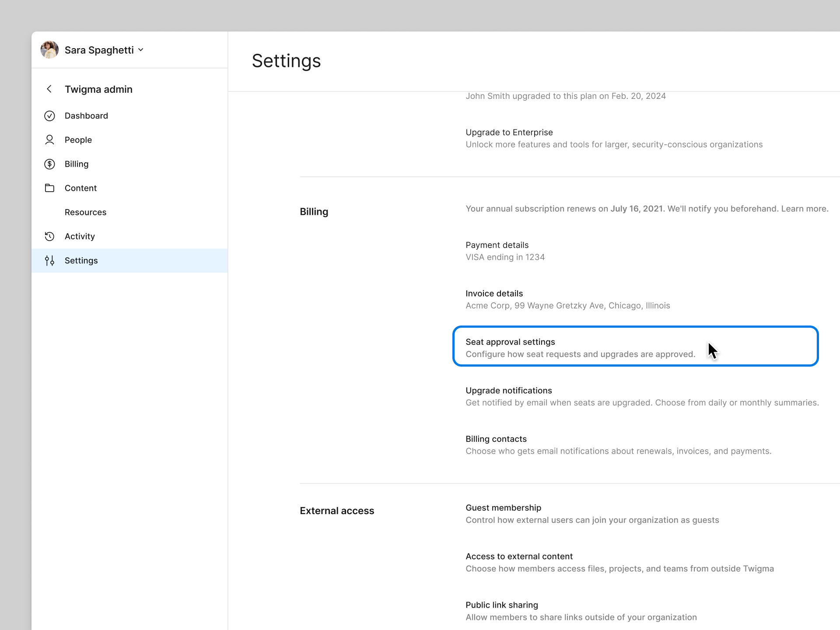Click Upgrade to Enterprise option
Viewport: 840px width, 630px height.
pyautogui.click(x=509, y=132)
